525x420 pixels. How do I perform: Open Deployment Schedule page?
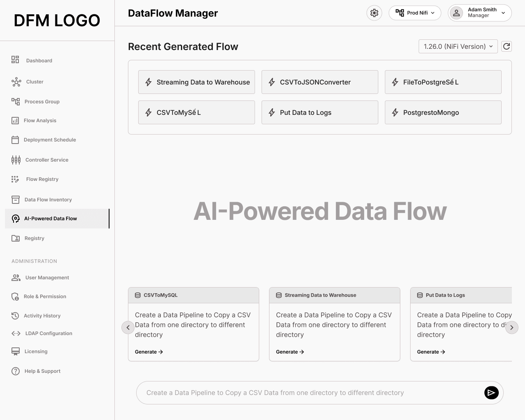click(x=50, y=140)
